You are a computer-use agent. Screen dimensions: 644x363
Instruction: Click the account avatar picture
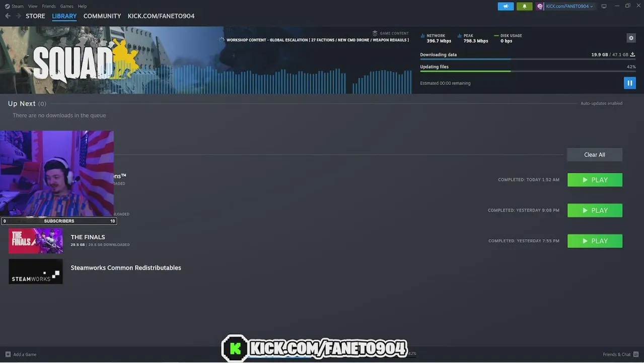coord(540,6)
